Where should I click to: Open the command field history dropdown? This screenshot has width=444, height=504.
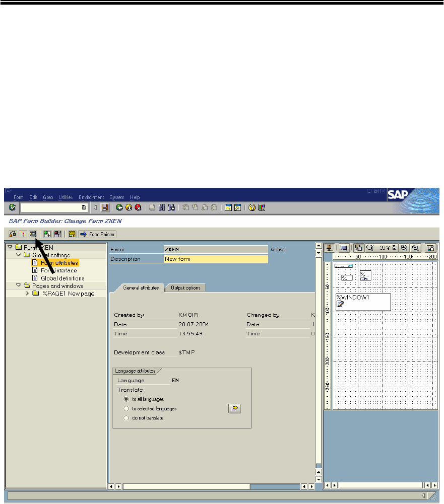pos(84,207)
